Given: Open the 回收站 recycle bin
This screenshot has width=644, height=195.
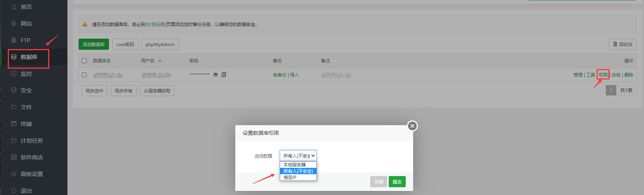Looking at the screenshot, I should 623,44.
